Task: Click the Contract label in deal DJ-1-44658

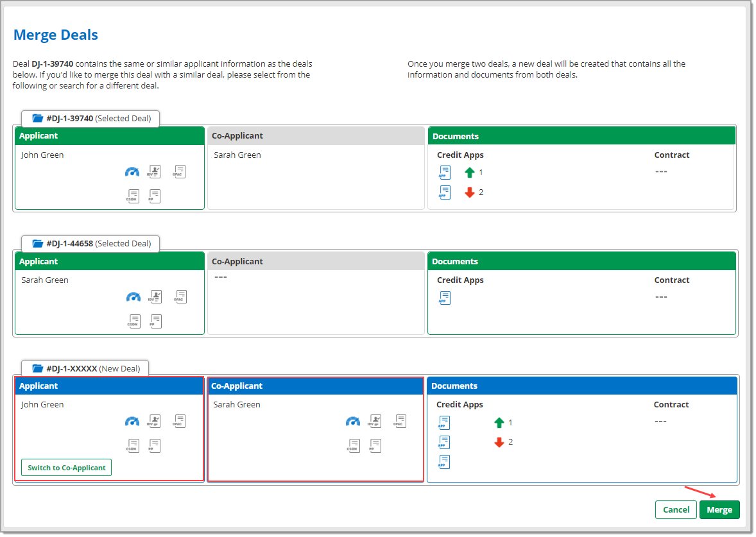Action: 672,280
